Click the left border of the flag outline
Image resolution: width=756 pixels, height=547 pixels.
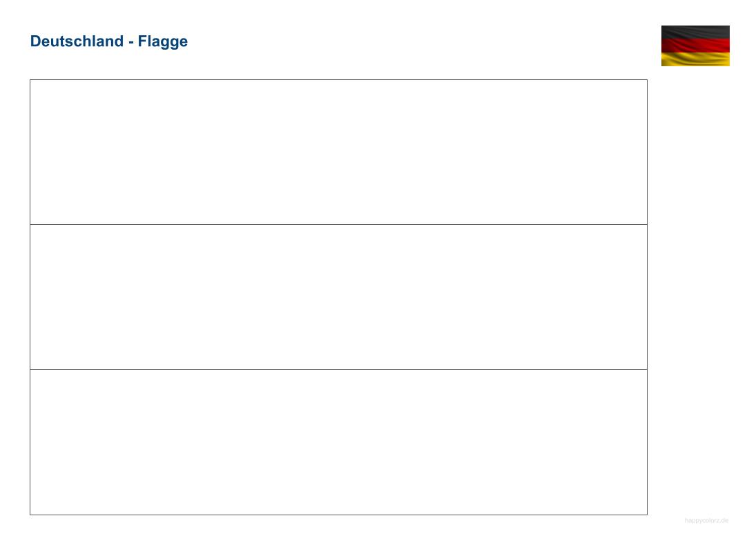click(x=30, y=297)
